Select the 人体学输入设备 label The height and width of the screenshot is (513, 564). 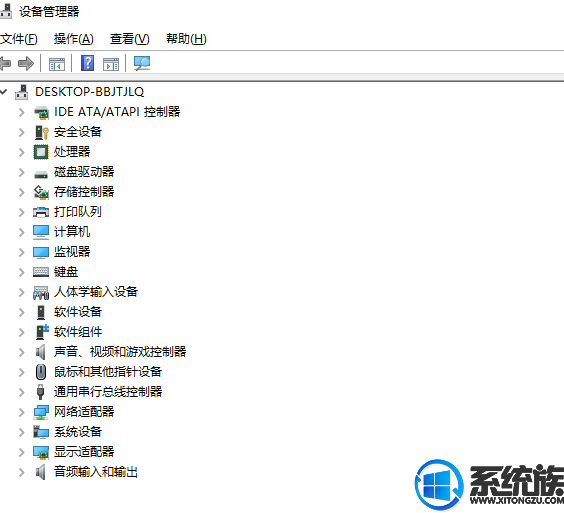[96, 292]
